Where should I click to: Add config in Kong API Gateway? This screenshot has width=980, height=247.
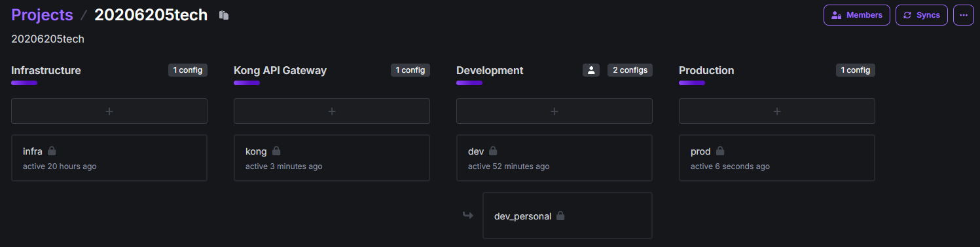(332, 111)
